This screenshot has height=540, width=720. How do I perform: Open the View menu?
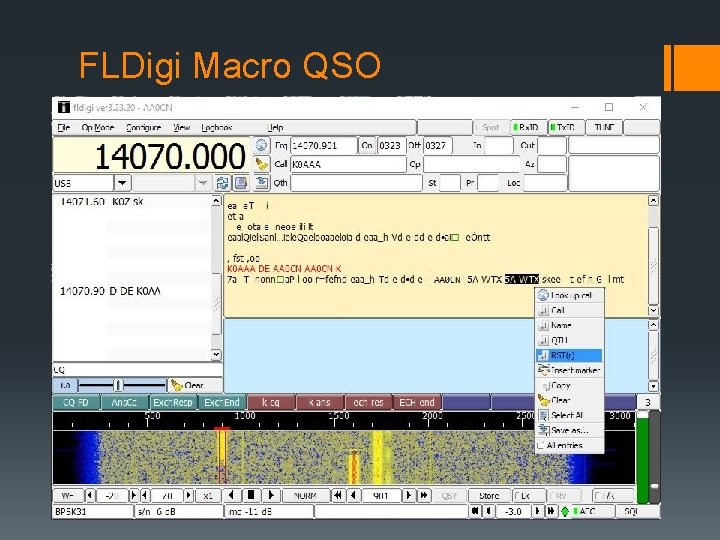182,127
